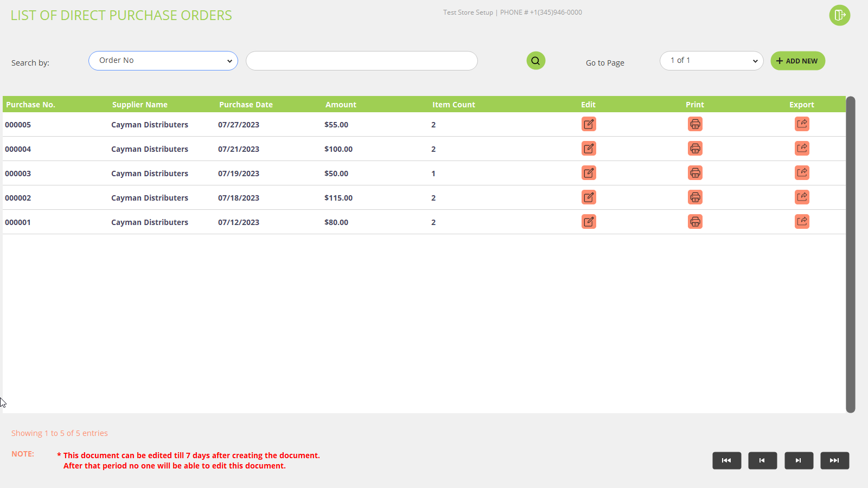Export purchase order 000005

[x=802, y=124]
